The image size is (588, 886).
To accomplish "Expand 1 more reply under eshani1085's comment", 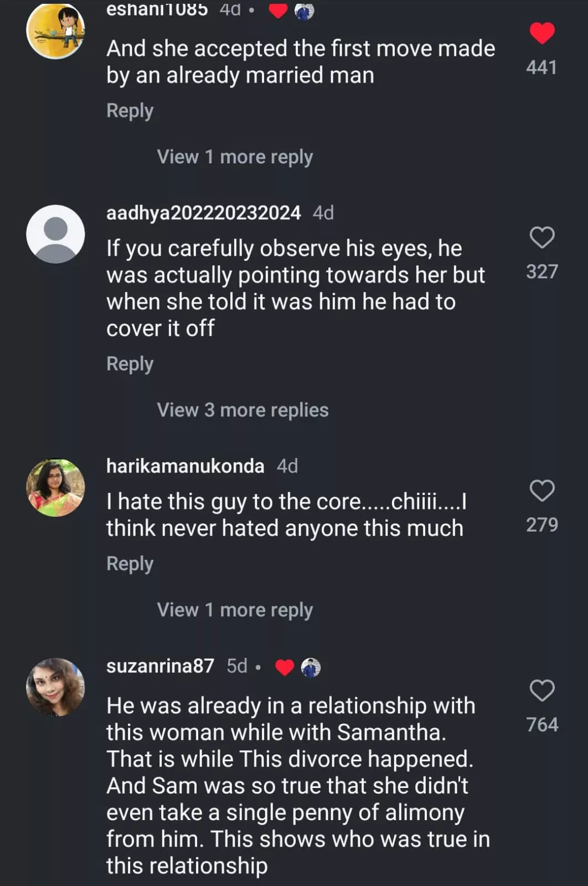I will pos(235,157).
